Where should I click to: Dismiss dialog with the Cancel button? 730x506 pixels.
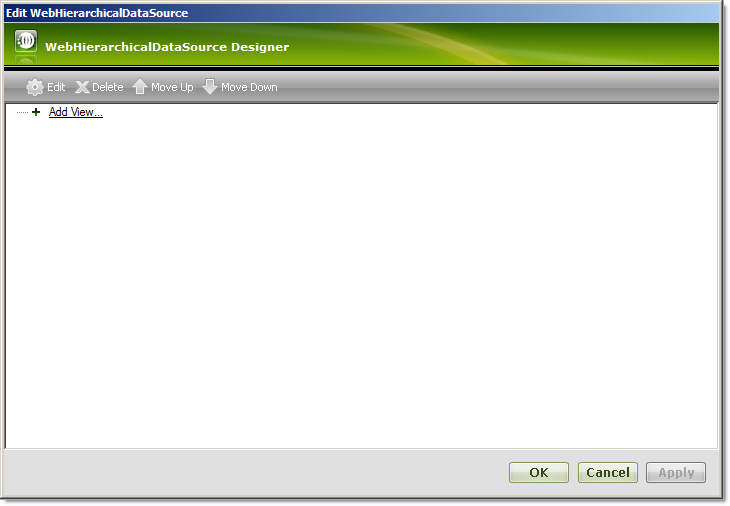[x=608, y=472]
